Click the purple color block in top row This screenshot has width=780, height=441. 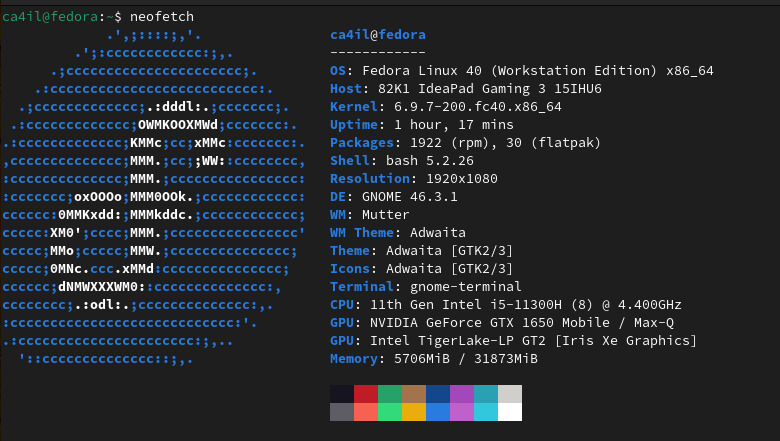(x=462, y=394)
